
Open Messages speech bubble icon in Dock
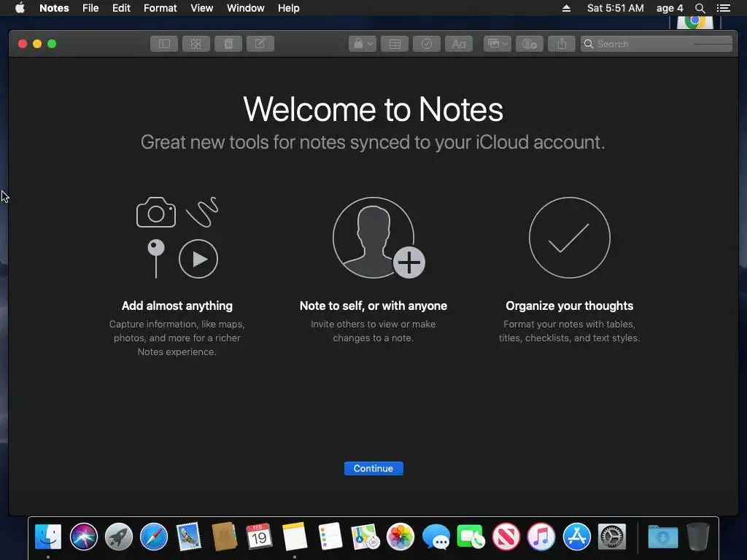pyautogui.click(x=436, y=537)
